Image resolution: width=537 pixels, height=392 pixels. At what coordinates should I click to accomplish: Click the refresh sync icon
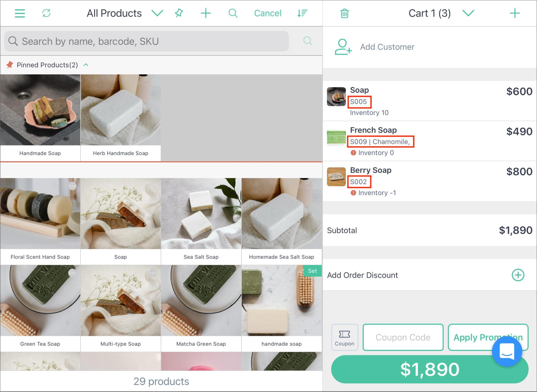(x=46, y=13)
